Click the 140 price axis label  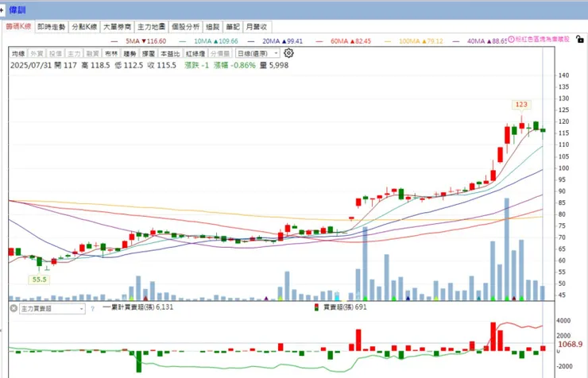tap(563, 75)
